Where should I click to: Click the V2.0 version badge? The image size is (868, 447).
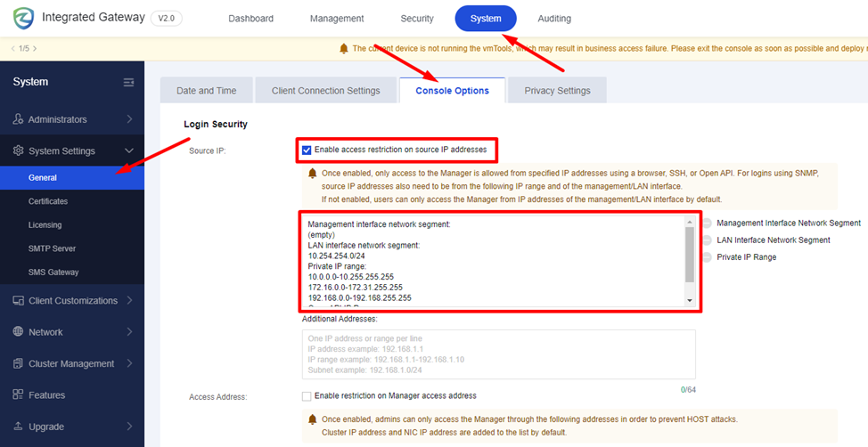coord(166,19)
